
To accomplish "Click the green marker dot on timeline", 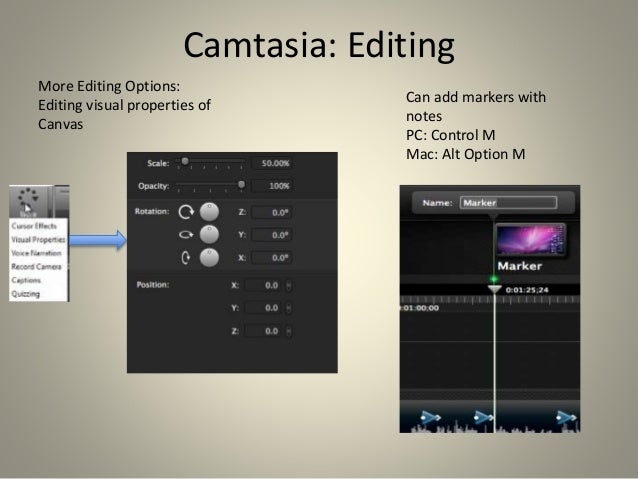I will click(x=494, y=279).
